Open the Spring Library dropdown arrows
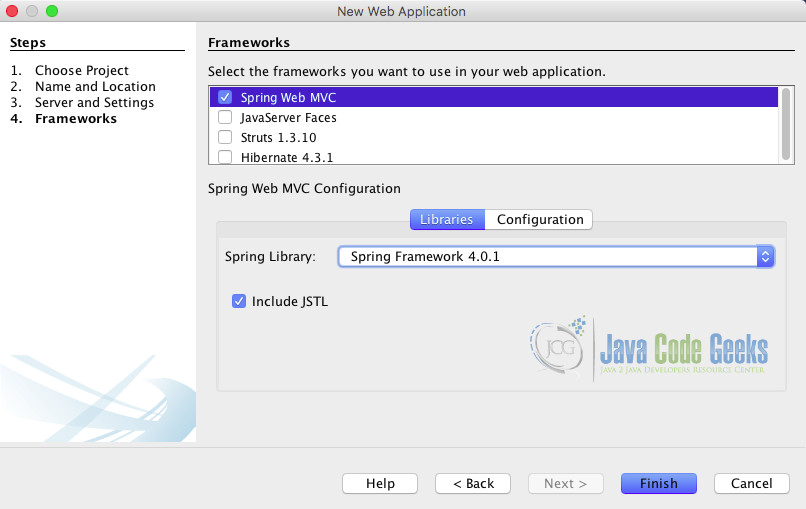Viewport: 806px width, 509px height. 765,257
